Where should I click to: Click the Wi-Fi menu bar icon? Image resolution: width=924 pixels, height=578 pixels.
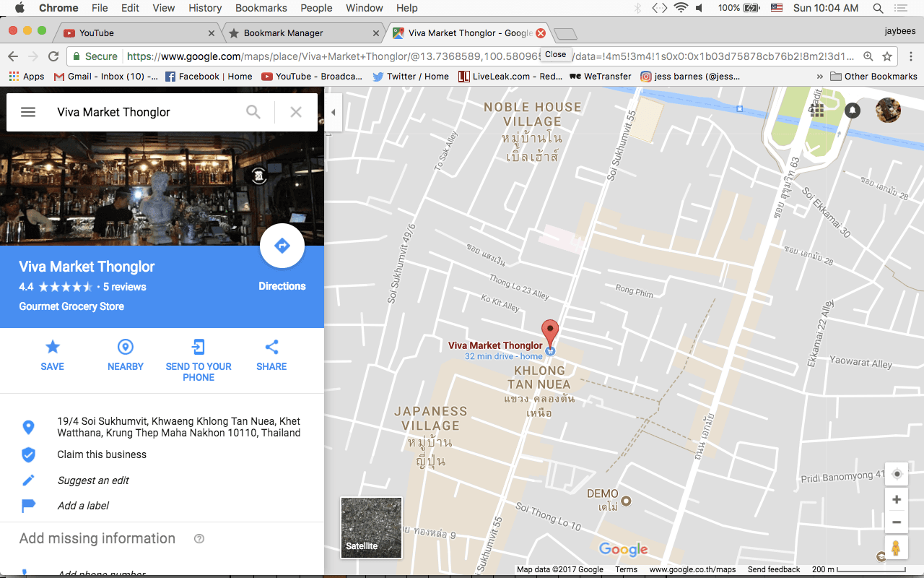(681, 8)
